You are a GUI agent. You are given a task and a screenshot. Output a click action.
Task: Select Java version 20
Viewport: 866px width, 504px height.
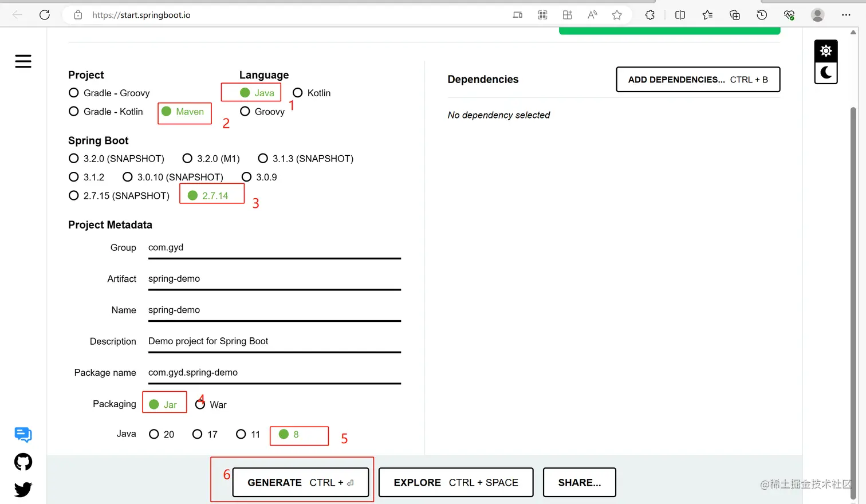click(162, 434)
